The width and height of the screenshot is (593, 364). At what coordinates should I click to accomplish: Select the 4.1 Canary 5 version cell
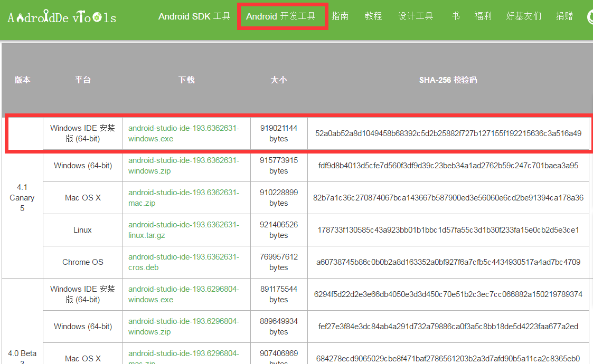(x=22, y=198)
